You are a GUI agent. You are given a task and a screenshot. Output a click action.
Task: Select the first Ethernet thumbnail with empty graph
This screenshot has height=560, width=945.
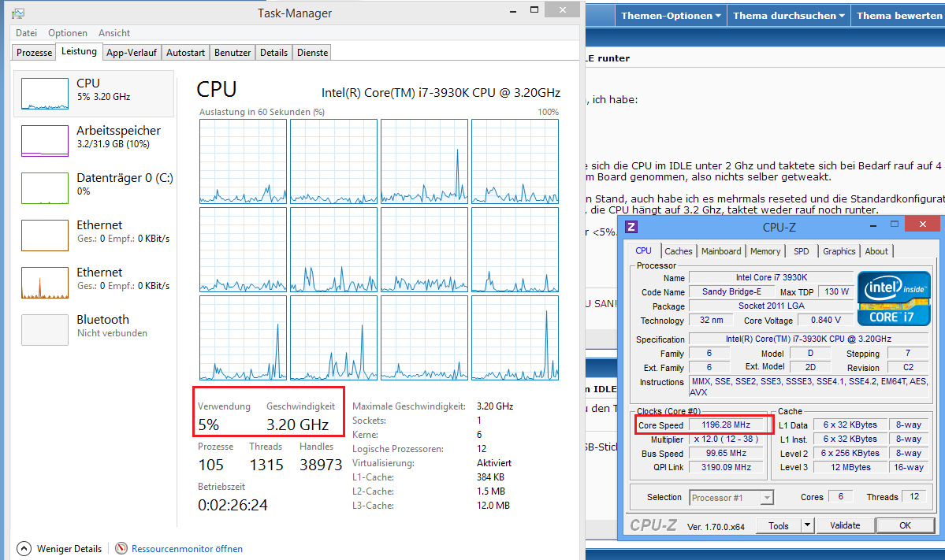[45, 235]
